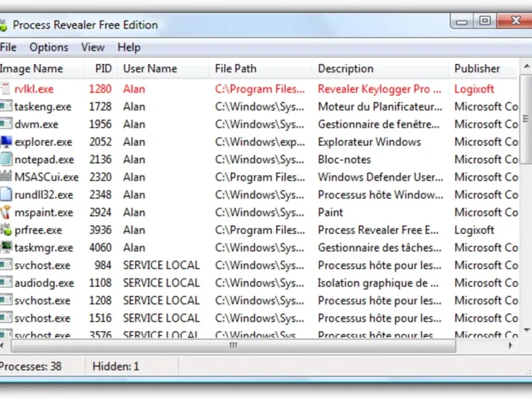Viewport: 532px width, 399px height.
Task: Select the audiodg.exe process name
Action: 44,283
